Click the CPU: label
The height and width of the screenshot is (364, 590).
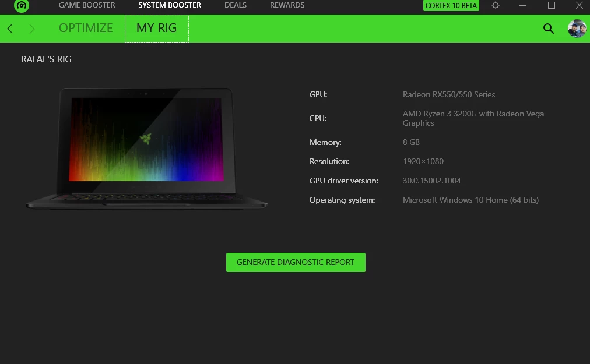pyautogui.click(x=318, y=118)
